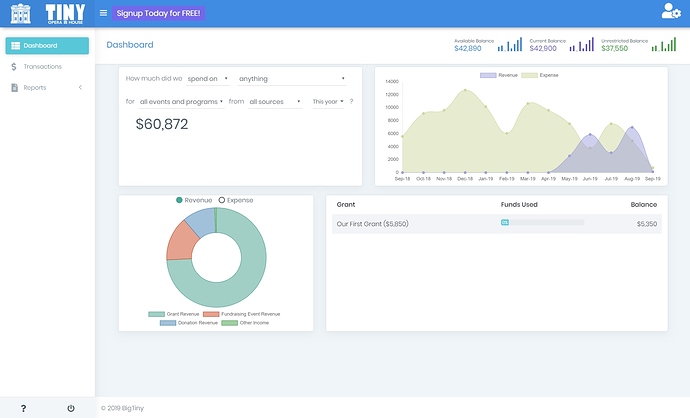Click the Donation Revenue blue donut segment
Image resolution: width=690 pixels, height=418 pixels.
pos(202,221)
